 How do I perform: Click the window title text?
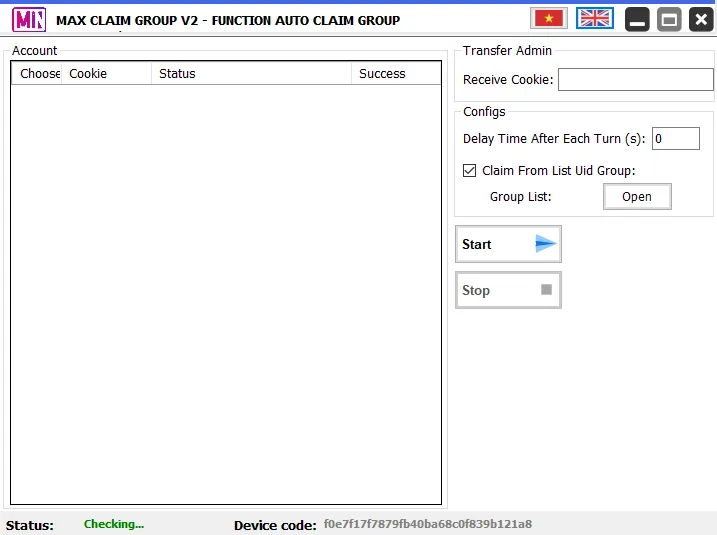point(228,20)
